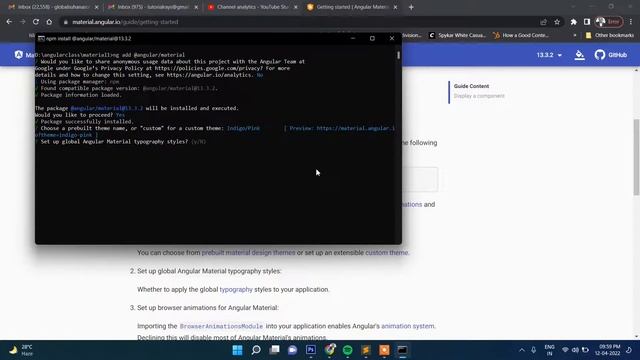The image size is (640, 360).
Task: Go back in the Chrome browser
Action: pos(9,22)
